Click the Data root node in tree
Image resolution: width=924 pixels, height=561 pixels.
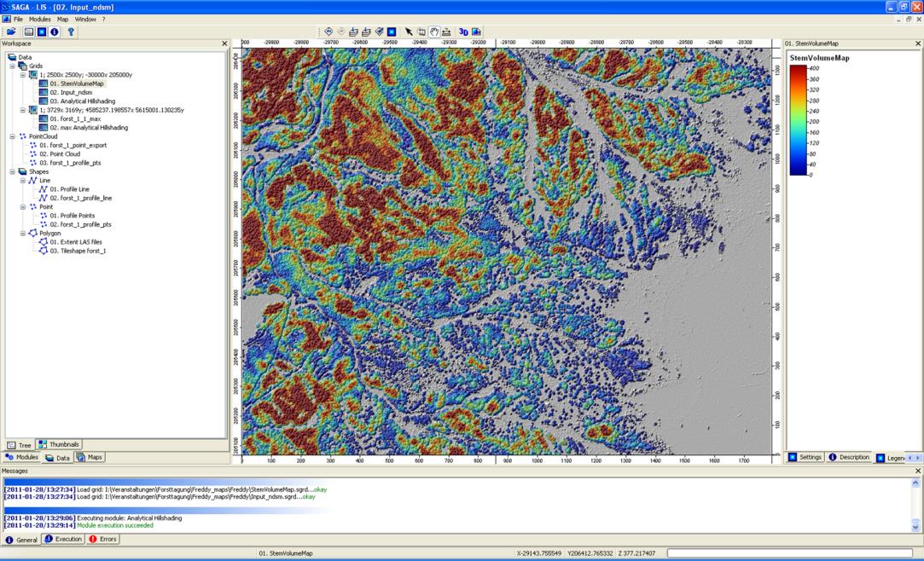click(x=25, y=57)
